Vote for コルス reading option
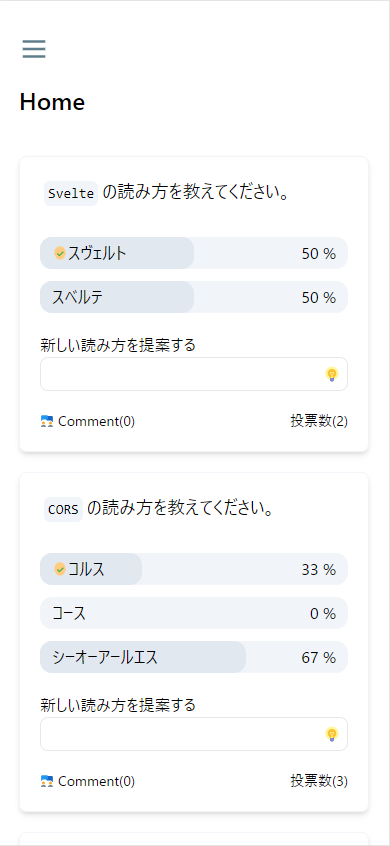390x846 pixels. click(x=194, y=569)
